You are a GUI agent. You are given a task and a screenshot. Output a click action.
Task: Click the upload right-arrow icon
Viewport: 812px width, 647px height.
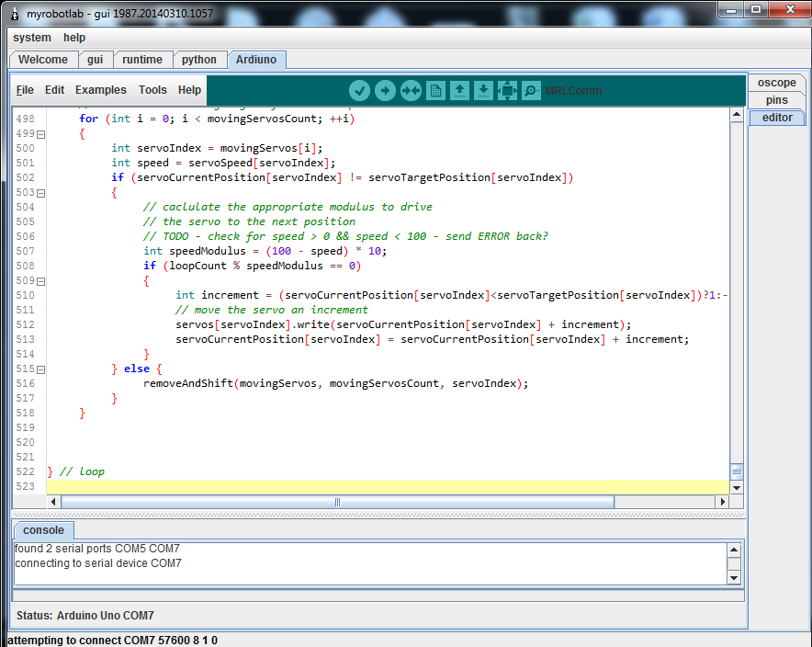385,90
